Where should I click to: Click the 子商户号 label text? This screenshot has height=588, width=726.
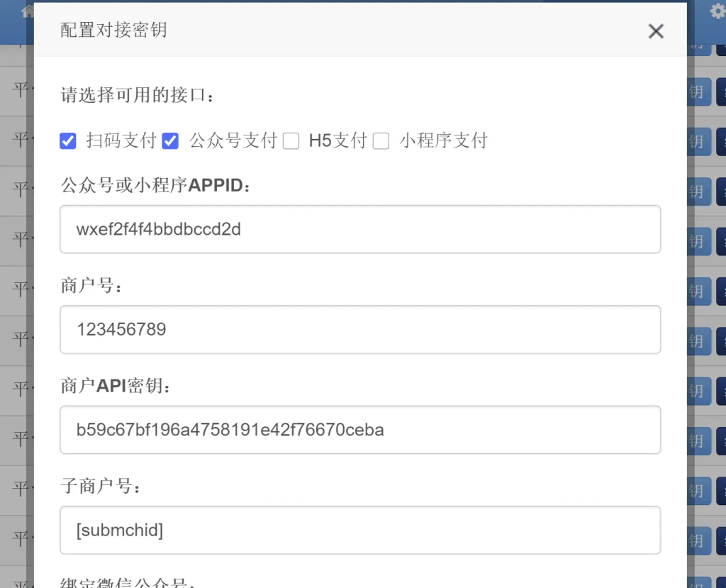[x=101, y=487]
